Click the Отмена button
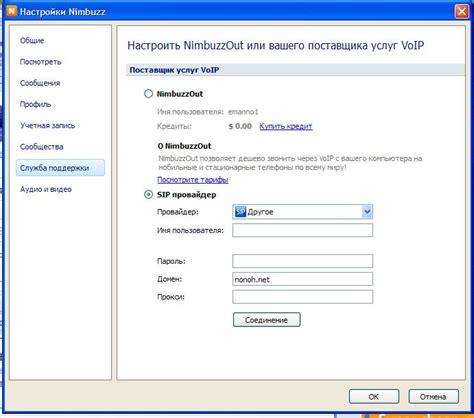The width and height of the screenshot is (474, 418). (x=434, y=397)
